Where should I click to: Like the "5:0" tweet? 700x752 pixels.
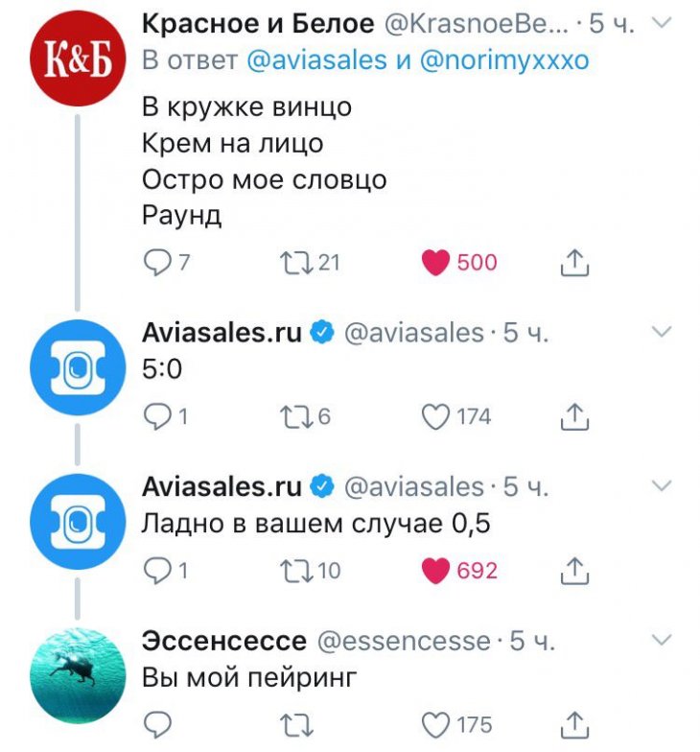click(x=437, y=415)
